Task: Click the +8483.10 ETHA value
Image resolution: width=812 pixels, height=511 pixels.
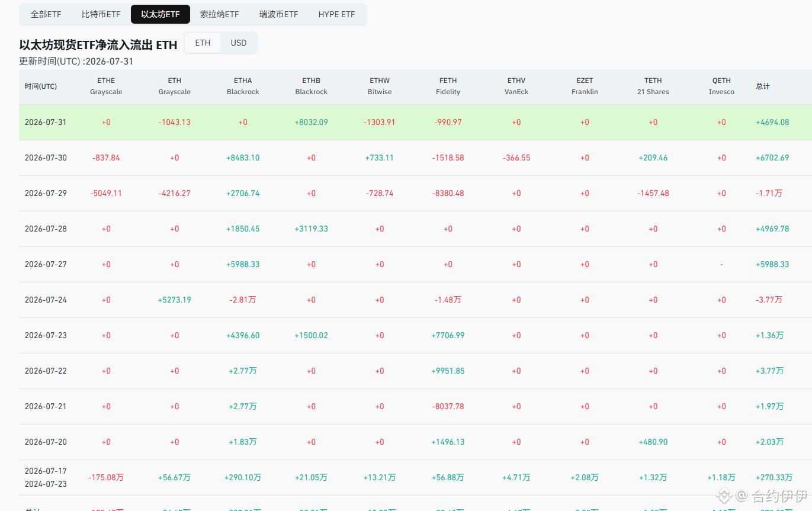Action: pos(243,158)
